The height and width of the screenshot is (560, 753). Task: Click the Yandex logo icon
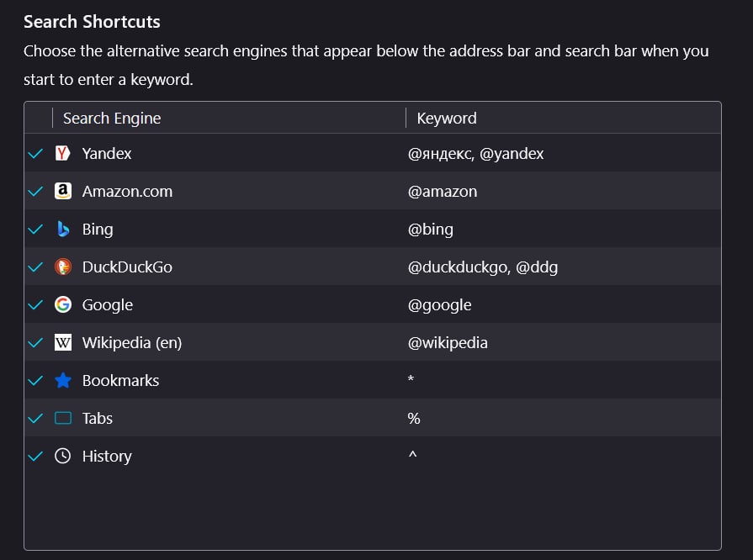[x=62, y=154]
